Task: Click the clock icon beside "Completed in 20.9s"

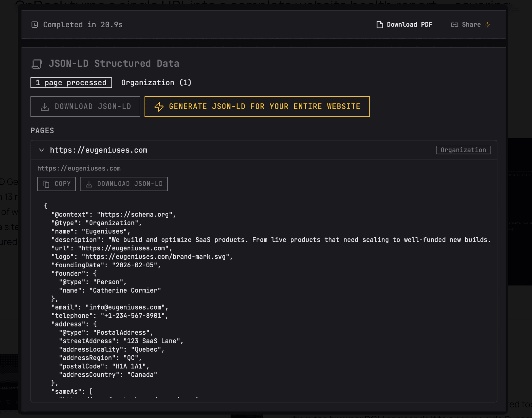Action: pyautogui.click(x=35, y=24)
